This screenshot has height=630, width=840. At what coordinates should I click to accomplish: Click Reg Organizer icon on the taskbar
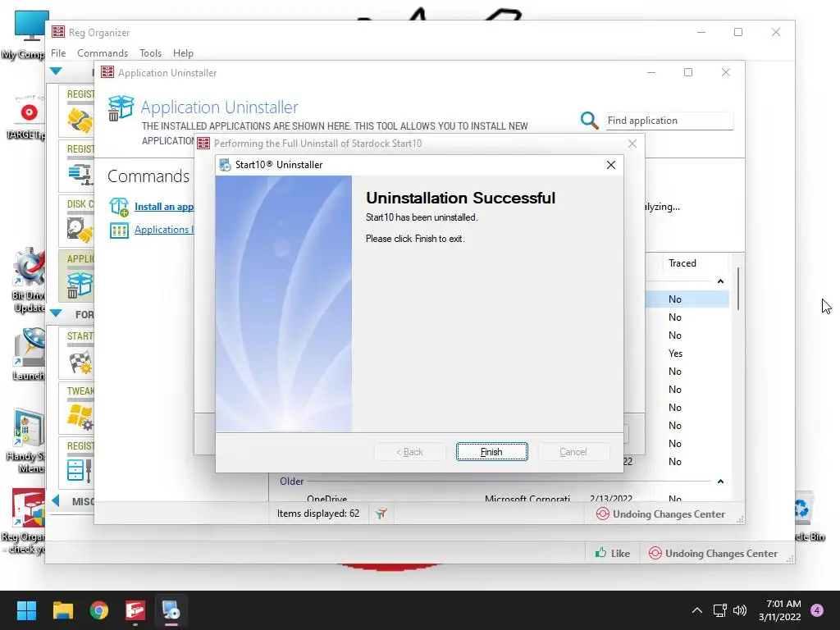pyautogui.click(x=135, y=610)
